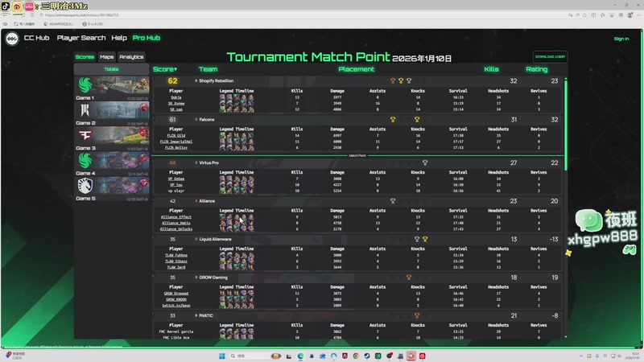Sort by Score column arrow

click(x=175, y=69)
